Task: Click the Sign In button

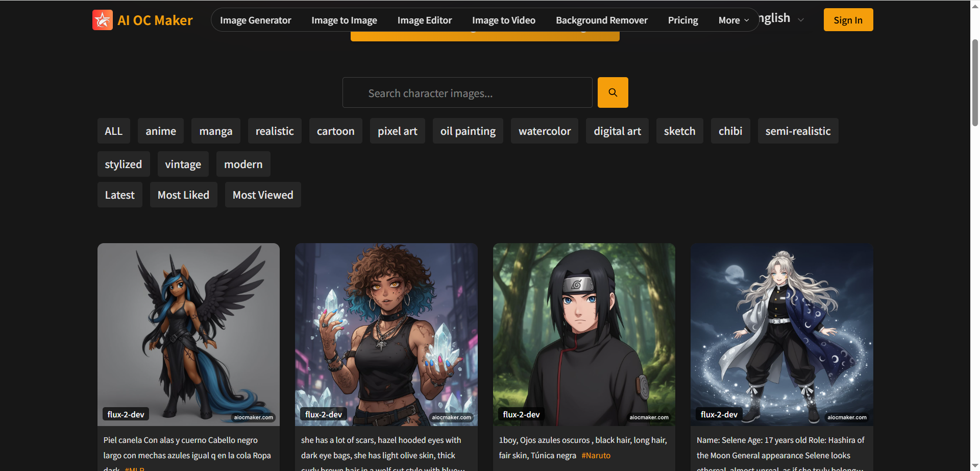Action: pos(848,20)
